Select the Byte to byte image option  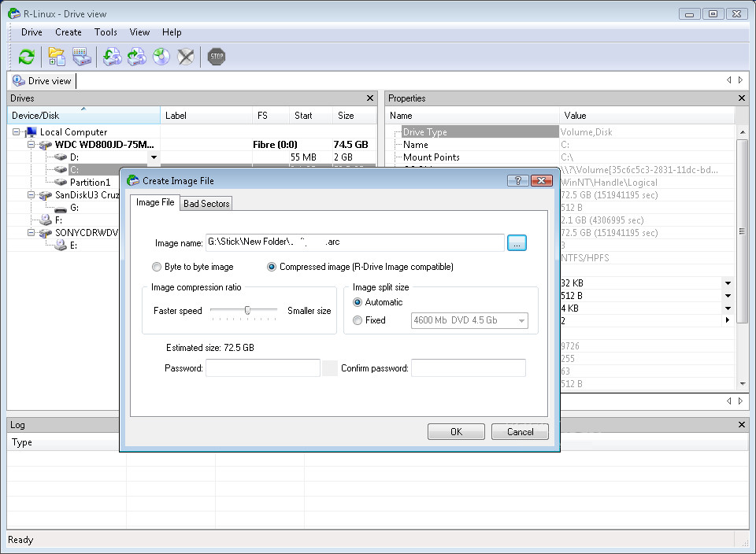(x=157, y=267)
